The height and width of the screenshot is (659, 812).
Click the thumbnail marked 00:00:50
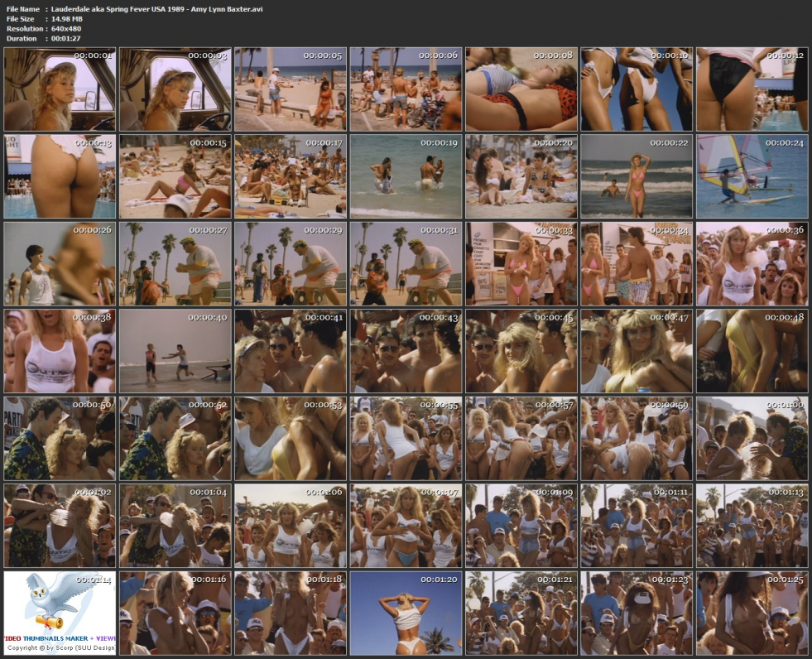point(60,438)
